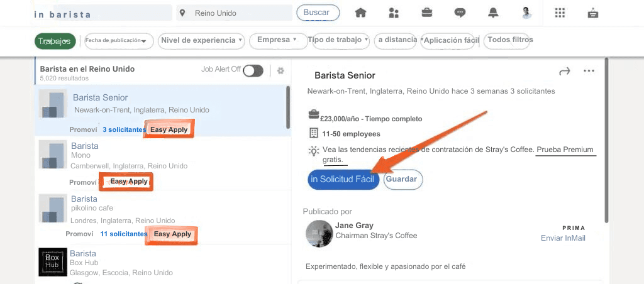
Task: Open job alert settings gear icon
Action: click(x=280, y=70)
